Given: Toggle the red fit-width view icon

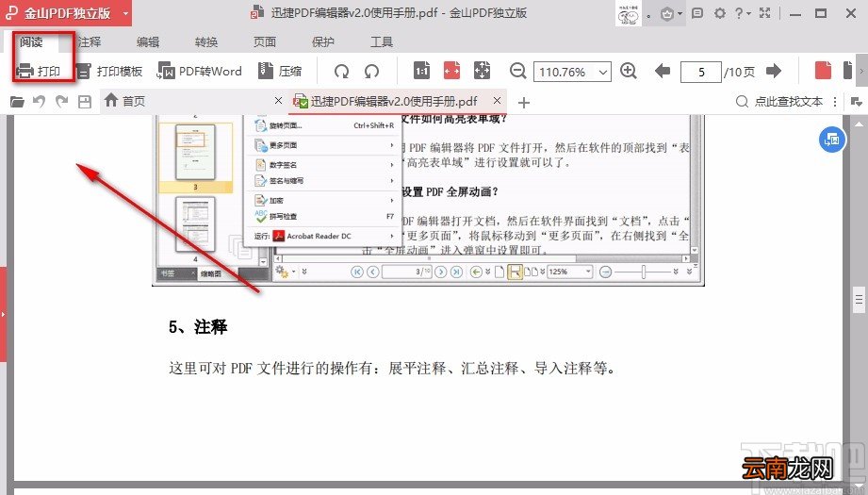Looking at the screenshot, I should [x=452, y=71].
